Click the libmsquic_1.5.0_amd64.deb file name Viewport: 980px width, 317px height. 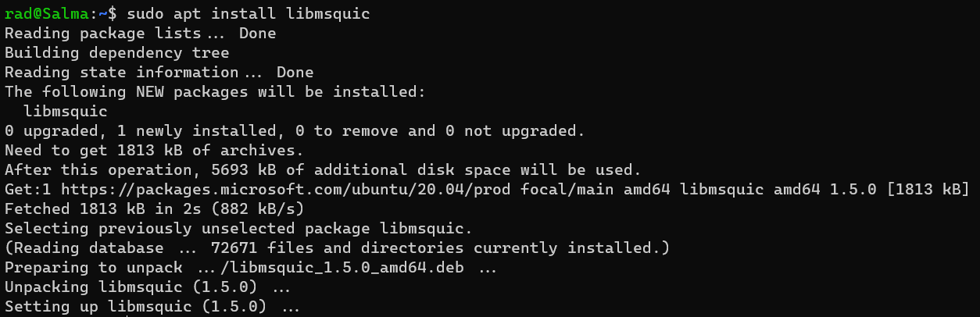pos(352,268)
